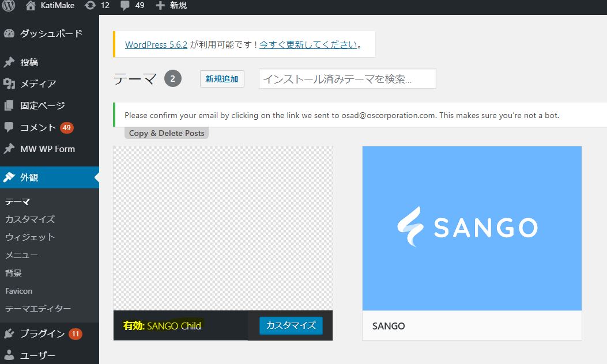Open 新規 in the admin bar
Screen dimensions: 607x364
[x=178, y=5]
